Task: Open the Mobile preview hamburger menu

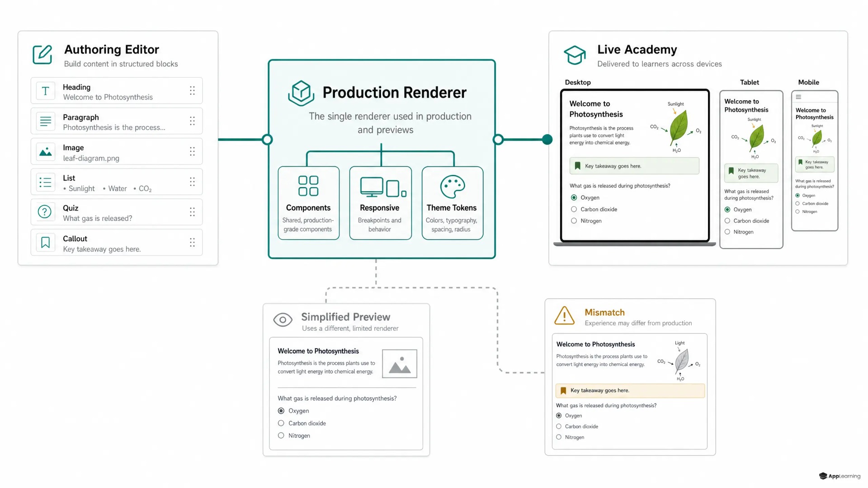Action: tap(798, 97)
